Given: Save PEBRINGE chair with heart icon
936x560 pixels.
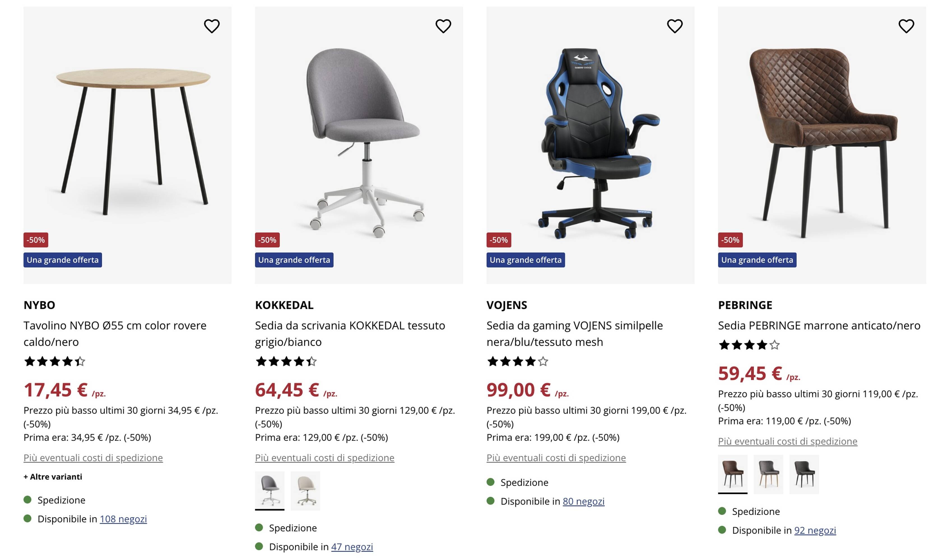Looking at the screenshot, I should (x=906, y=26).
